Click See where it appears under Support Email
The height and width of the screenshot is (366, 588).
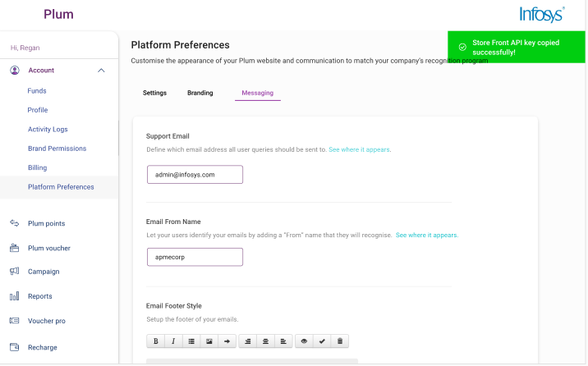click(359, 149)
